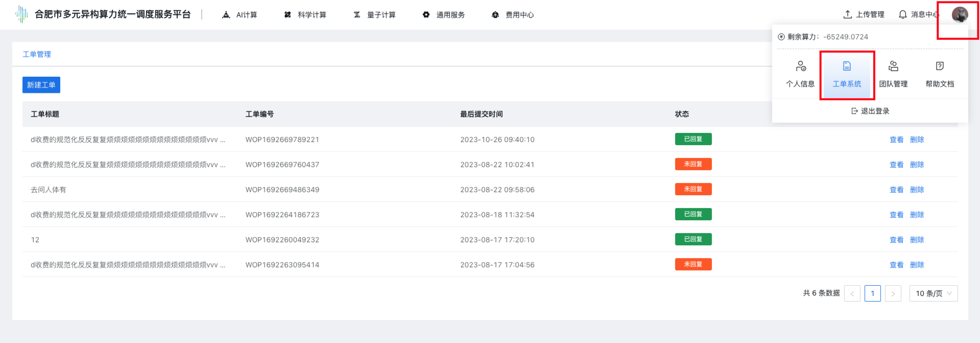The image size is (980, 343).
Task: Click 退出登录 to log out
Action: (x=870, y=111)
